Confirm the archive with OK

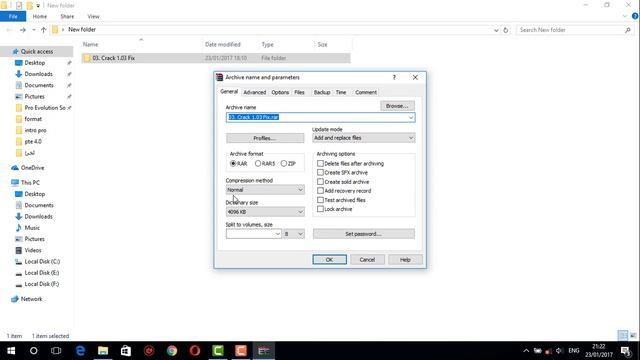(x=329, y=260)
